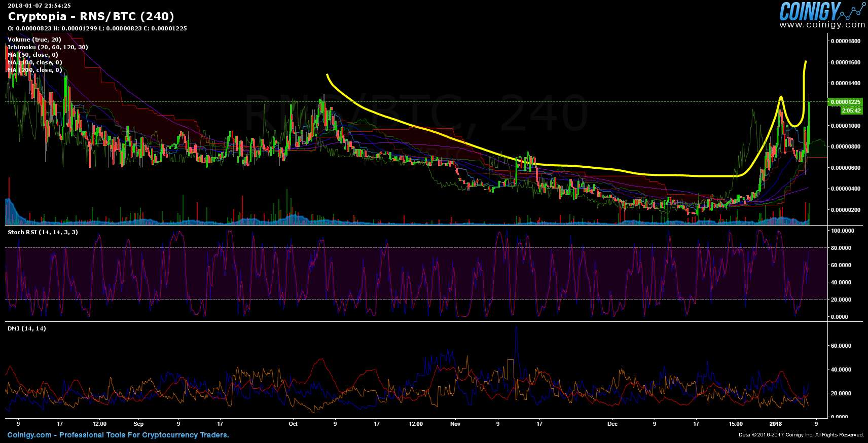Click the 0.00001800 price axis label
Image resolution: width=868 pixels, height=443 pixels.
(845, 41)
